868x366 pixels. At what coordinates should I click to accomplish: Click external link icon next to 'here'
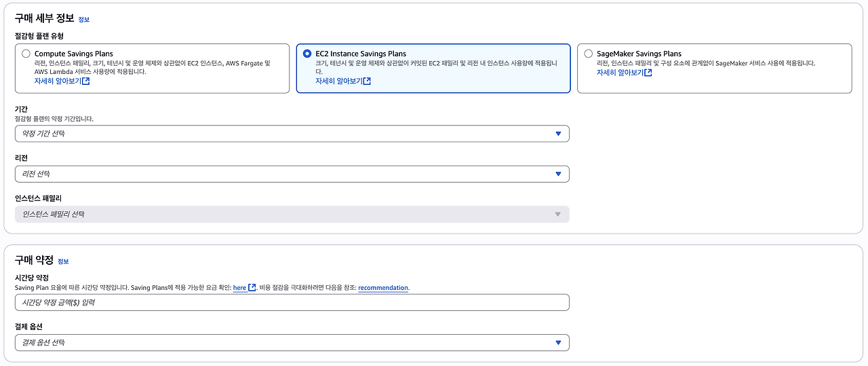point(252,288)
